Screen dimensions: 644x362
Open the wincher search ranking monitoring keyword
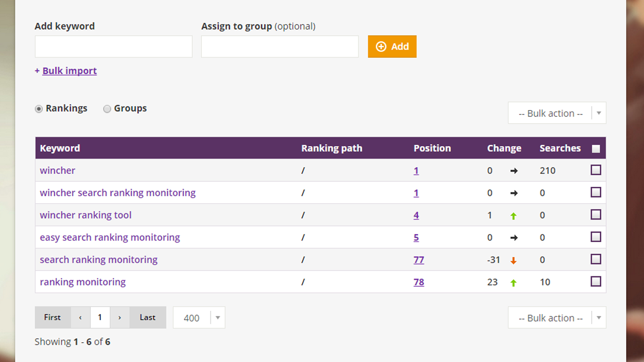pyautogui.click(x=118, y=193)
